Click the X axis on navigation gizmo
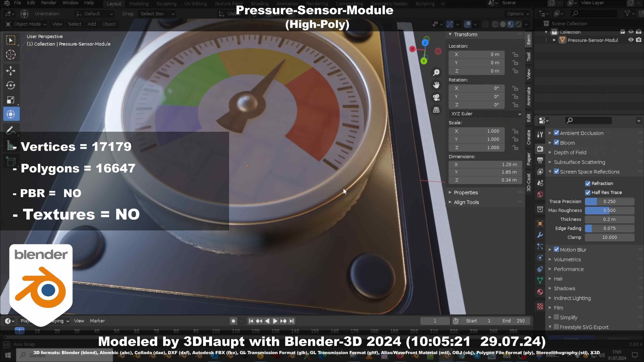The image size is (644, 362). pyautogui.click(x=413, y=49)
